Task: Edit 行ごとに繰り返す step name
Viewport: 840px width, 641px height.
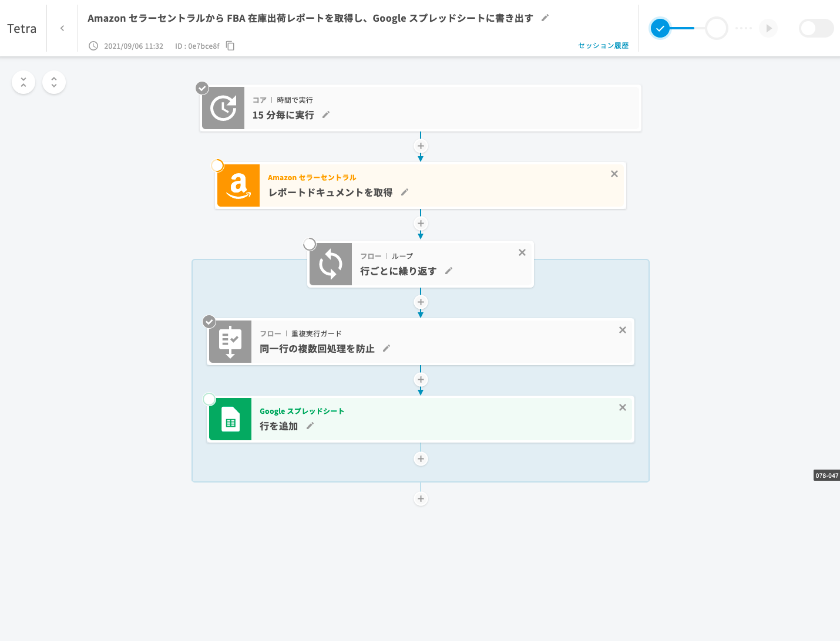Action: pos(449,271)
